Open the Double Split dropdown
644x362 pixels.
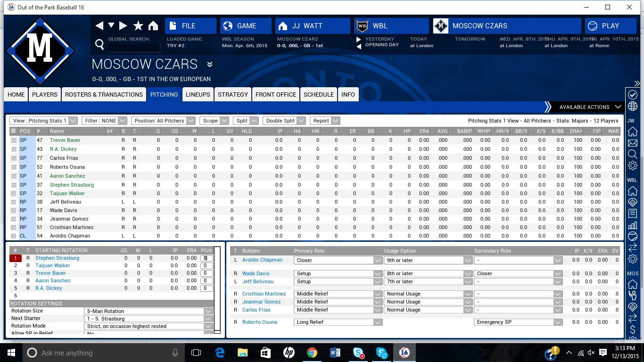pyautogui.click(x=284, y=121)
